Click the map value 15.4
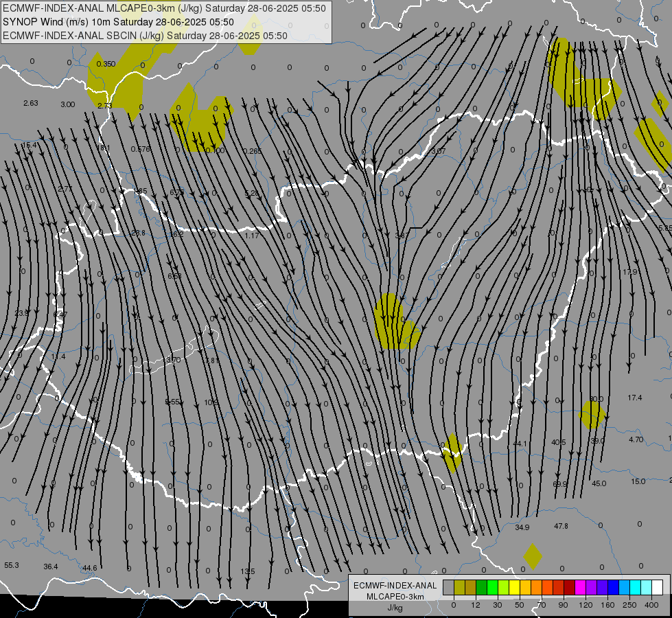Viewport: 672px width, 618px height. [30, 145]
